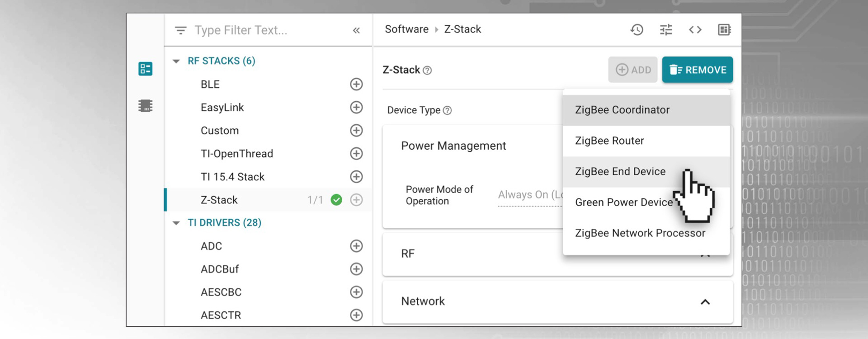
Task: Choose ZigBee Router from the dropdown
Action: pos(609,141)
